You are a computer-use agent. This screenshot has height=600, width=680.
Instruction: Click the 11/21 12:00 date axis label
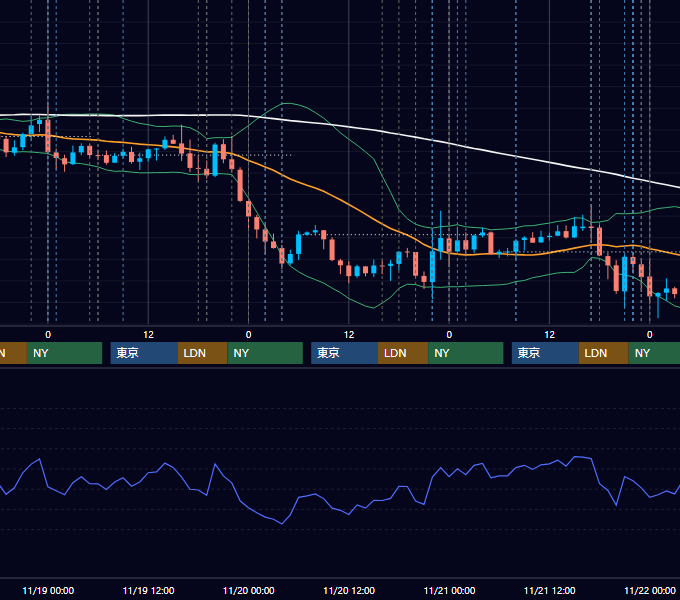[x=549, y=590]
